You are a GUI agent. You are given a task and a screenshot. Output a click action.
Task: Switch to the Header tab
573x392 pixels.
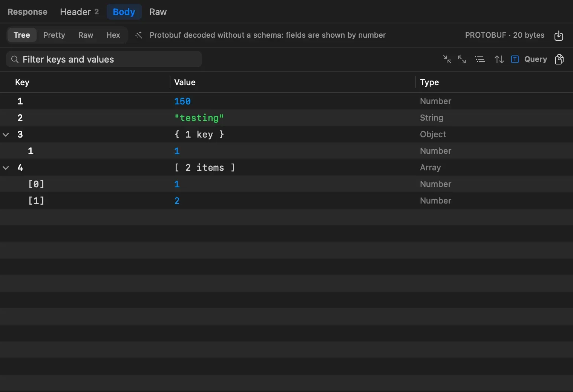(x=79, y=12)
